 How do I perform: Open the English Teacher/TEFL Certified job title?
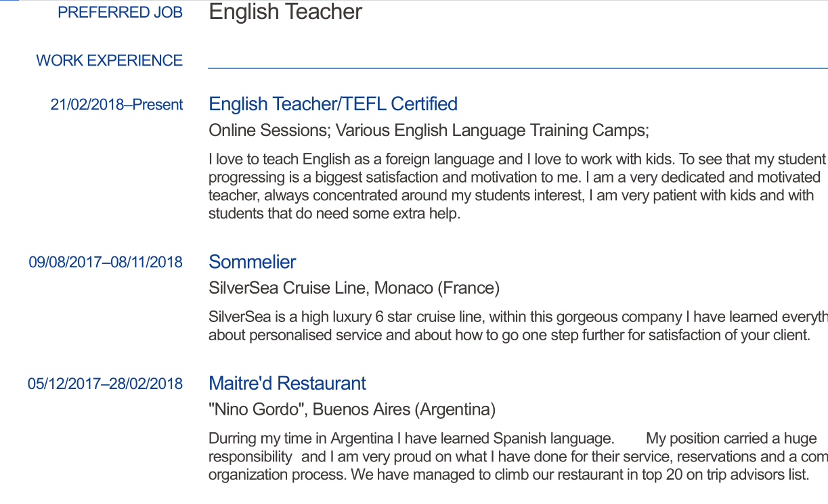coord(333,104)
